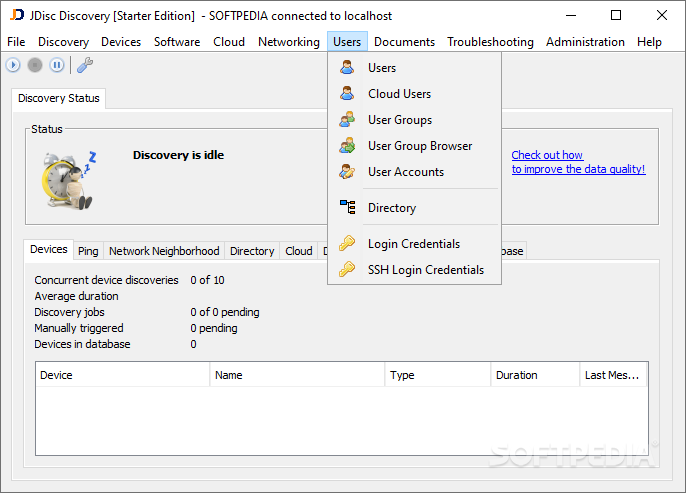
Task: Open the Devices menu
Action: (121, 42)
